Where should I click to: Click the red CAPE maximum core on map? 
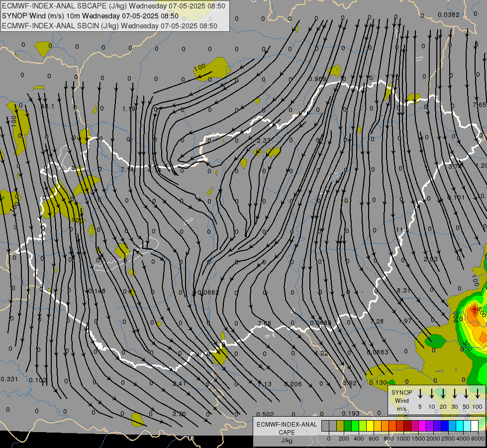475,309
